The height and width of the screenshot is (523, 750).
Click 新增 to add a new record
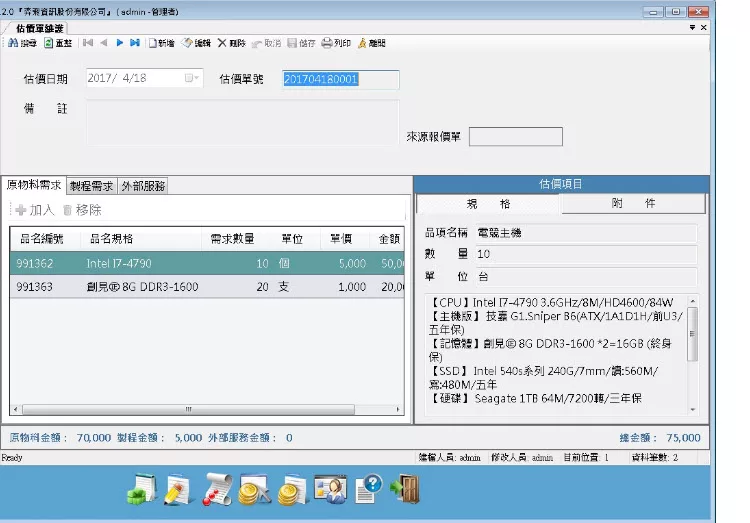pos(161,44)
